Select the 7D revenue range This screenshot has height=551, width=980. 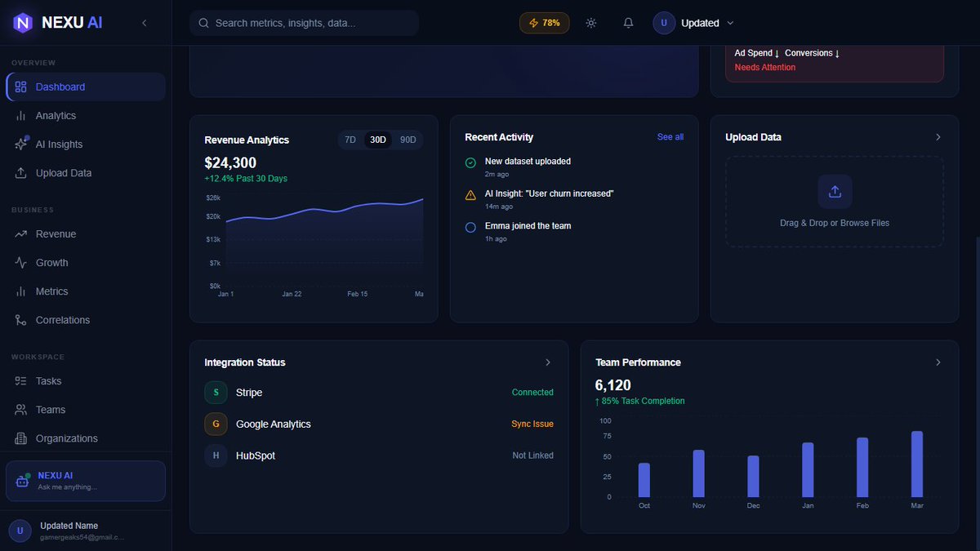click(x=350, y=140)
